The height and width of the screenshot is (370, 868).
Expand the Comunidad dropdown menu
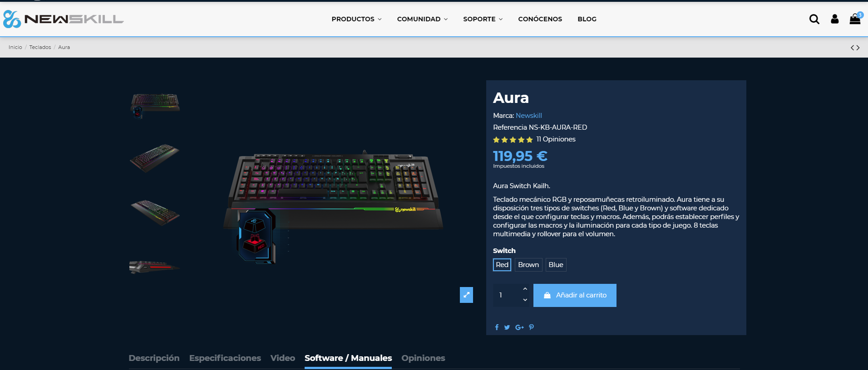click(422, 19)
